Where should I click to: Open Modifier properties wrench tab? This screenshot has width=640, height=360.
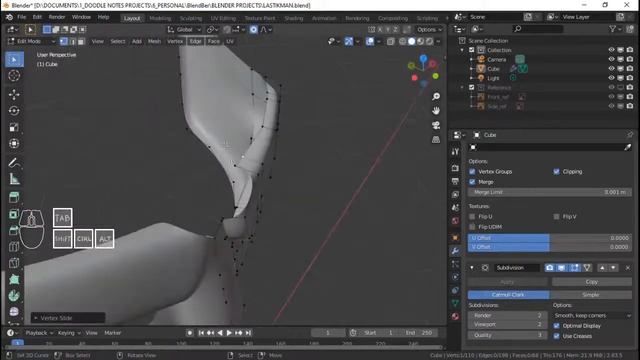tap(456, 251)
